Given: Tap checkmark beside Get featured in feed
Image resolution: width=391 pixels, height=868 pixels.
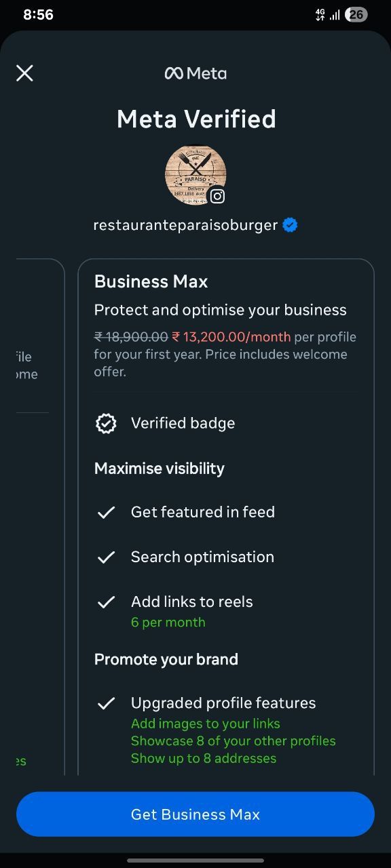Looking at the screenshot, I should [x=106, y=513].
